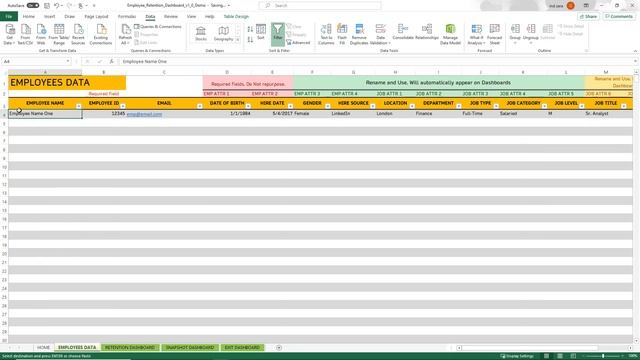The width and height of the screenshot is (640, 360).
Task: Add a new sheet with plus button
Action: (279, 347)
